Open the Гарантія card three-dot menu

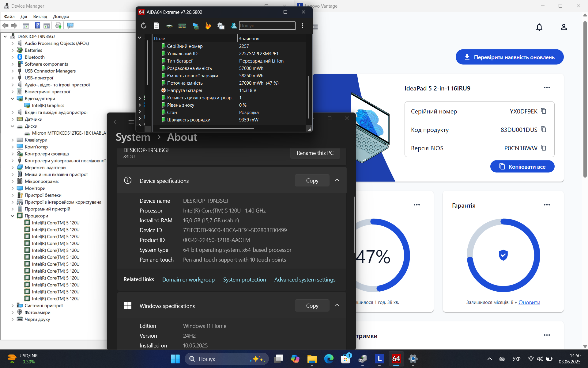pyautogui.click(x=547, y=205)
